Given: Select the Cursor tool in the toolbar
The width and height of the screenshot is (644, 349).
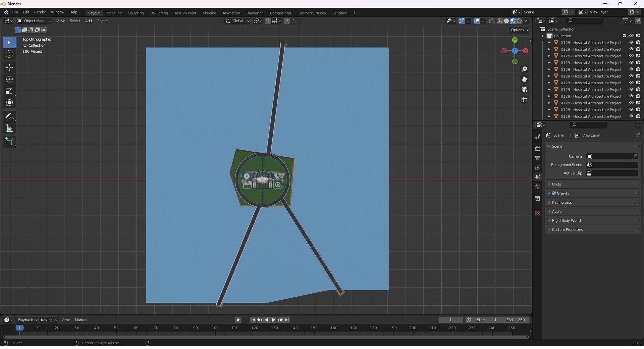Looking at the screenshot, I should point(9,54).
